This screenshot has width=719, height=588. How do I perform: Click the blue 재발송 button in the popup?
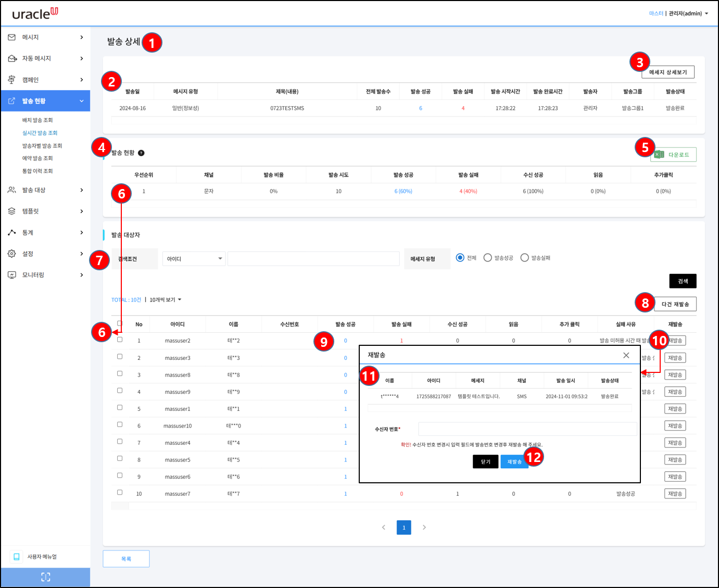click(514, 462)
